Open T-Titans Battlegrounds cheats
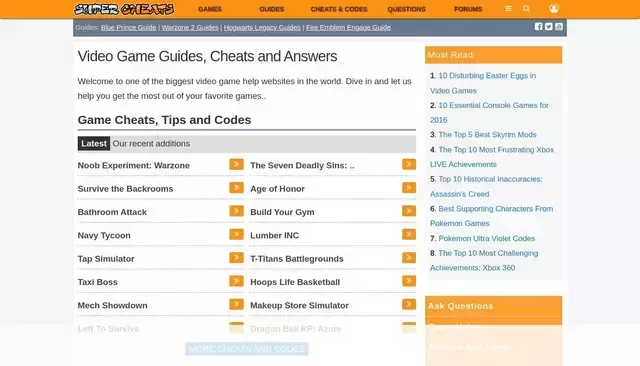This screenshot has width=640, height=366. point(297,259)
